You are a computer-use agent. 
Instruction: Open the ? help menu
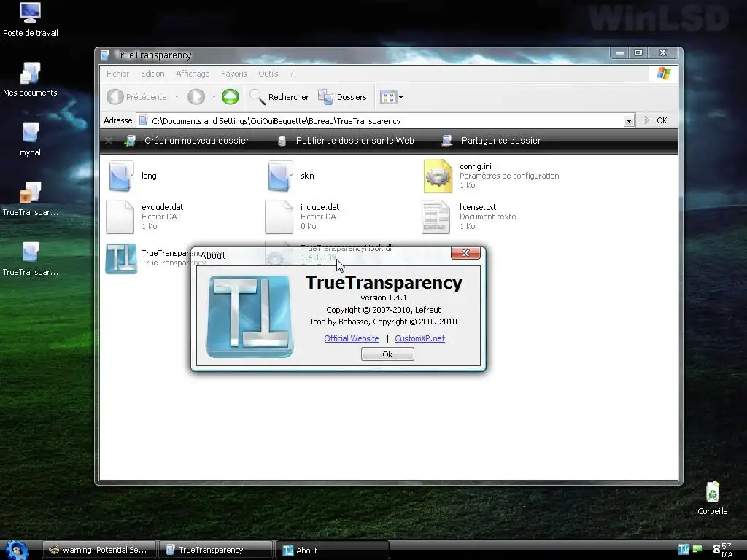coord(291,74)
